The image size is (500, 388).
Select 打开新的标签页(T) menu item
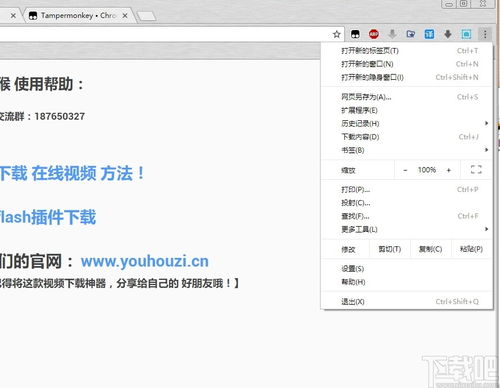point(407,51)
